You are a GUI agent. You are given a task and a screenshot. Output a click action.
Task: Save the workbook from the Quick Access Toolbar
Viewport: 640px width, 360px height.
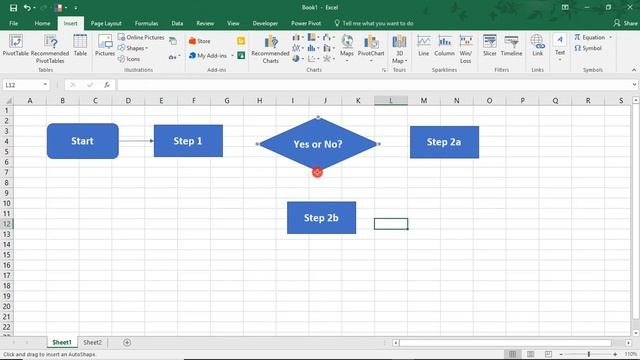click(13, 8)
